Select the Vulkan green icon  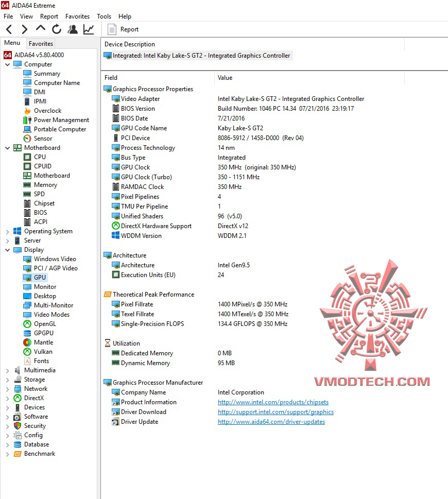pyautogui.click(x=27, y=352)
